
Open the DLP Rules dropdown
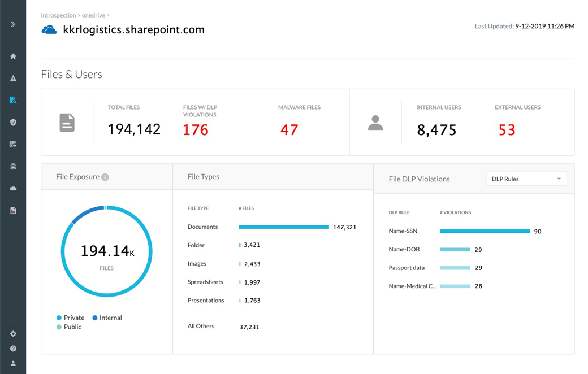[x=526, y=179]
